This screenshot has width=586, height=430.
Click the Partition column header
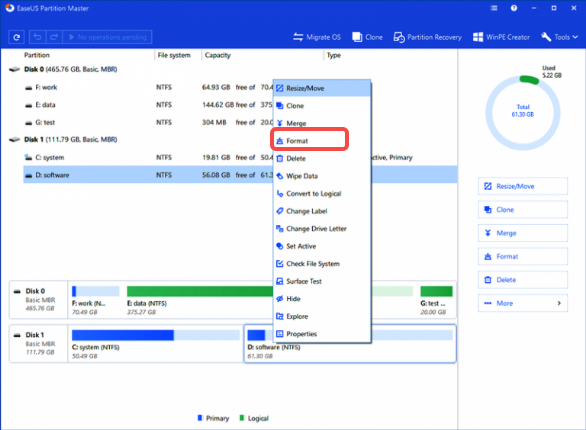click(x=37, y=55)
